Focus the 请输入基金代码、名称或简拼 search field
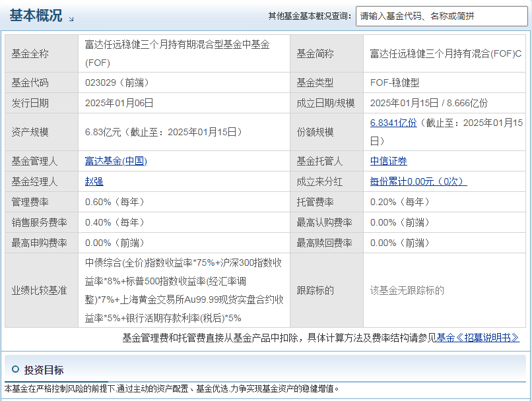532x401 pixels. (x=442, y=16)
